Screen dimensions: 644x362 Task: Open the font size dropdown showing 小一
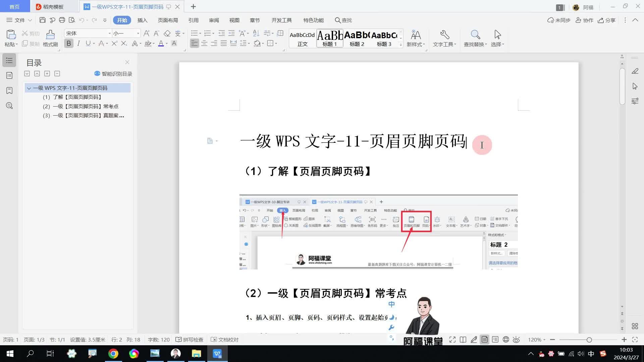[138, 33]
